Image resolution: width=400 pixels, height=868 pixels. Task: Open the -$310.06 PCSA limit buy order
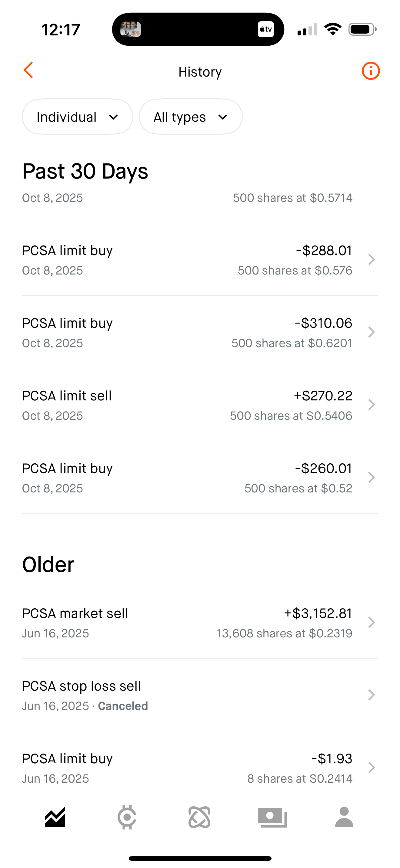200,332
